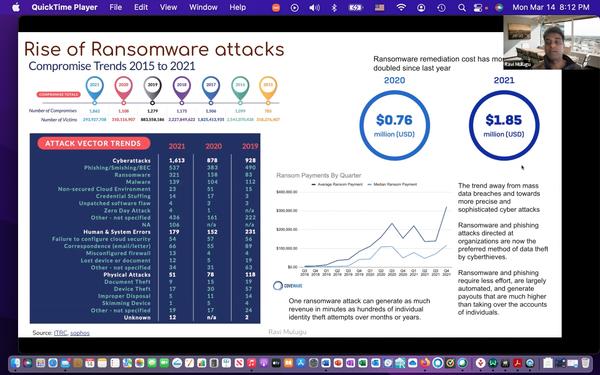Image resolution: width=600 pixels, height=375 pixels.
Task: Open the Time Machine menu bar icon
Action: point(441,8)
